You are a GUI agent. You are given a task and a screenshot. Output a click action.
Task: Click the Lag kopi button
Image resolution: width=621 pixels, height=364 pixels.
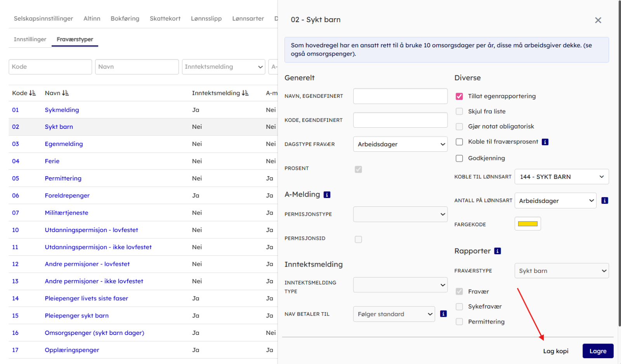point(555,351)
